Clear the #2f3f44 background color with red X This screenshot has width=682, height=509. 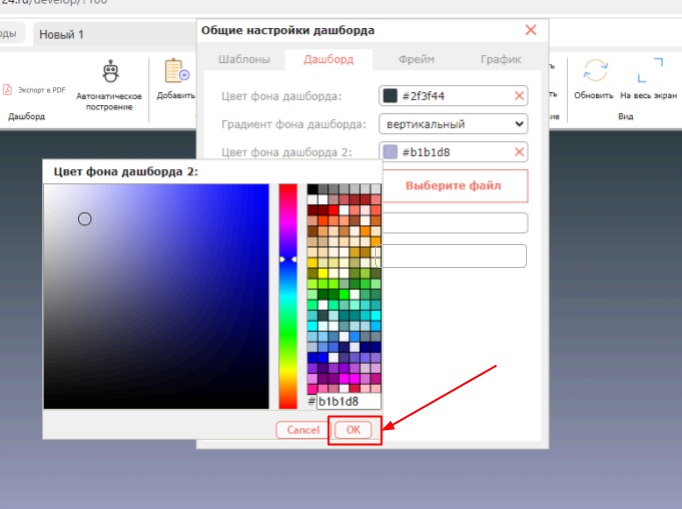pos(519,96)
